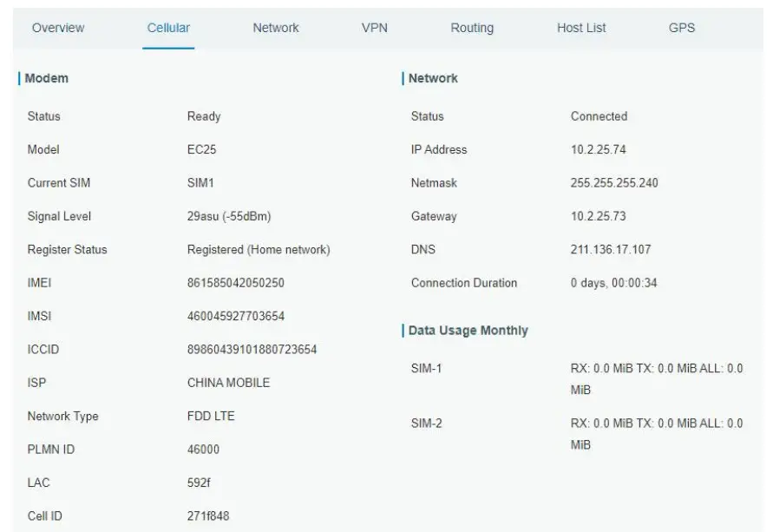Viewport: 773px width, 532px height.
Task: Select the Cellular tab
Action: [168, 28]
